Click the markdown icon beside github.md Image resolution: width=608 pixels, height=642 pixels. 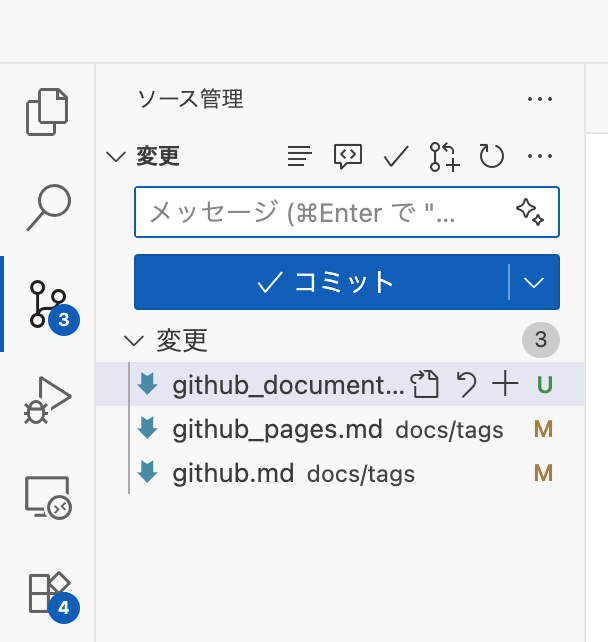tap(147, 472)
